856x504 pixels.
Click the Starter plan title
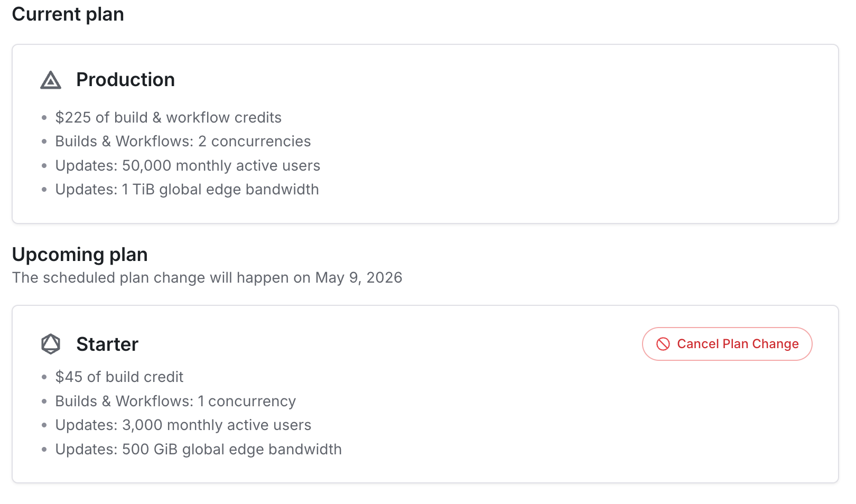[x=107, y=344]
